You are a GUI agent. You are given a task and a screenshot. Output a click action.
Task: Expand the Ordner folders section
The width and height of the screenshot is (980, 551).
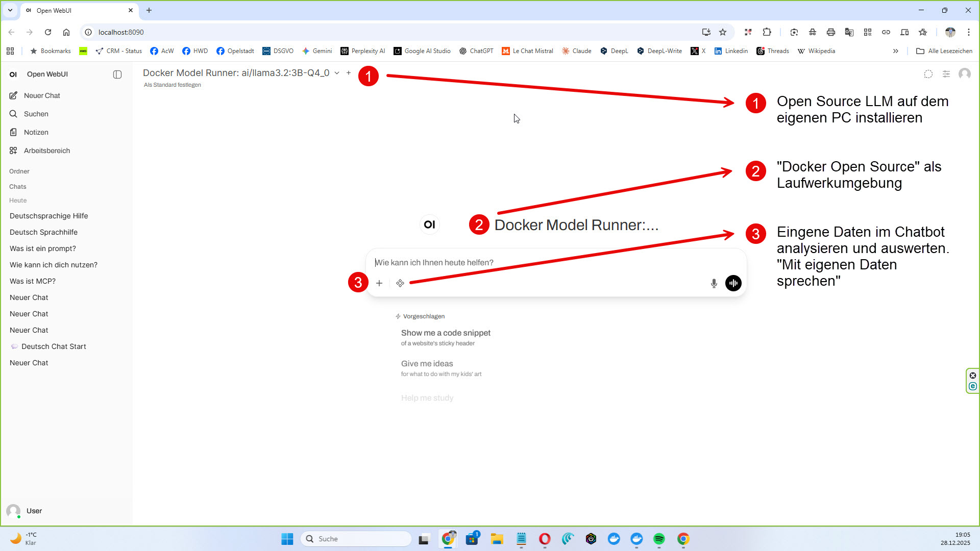tap(19, 171)
